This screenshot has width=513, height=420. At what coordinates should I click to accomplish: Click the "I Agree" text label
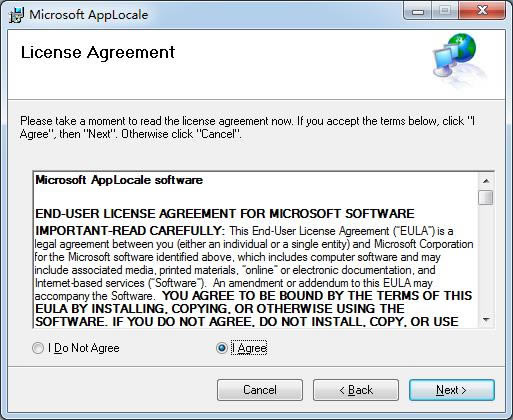tap(249, 348)
